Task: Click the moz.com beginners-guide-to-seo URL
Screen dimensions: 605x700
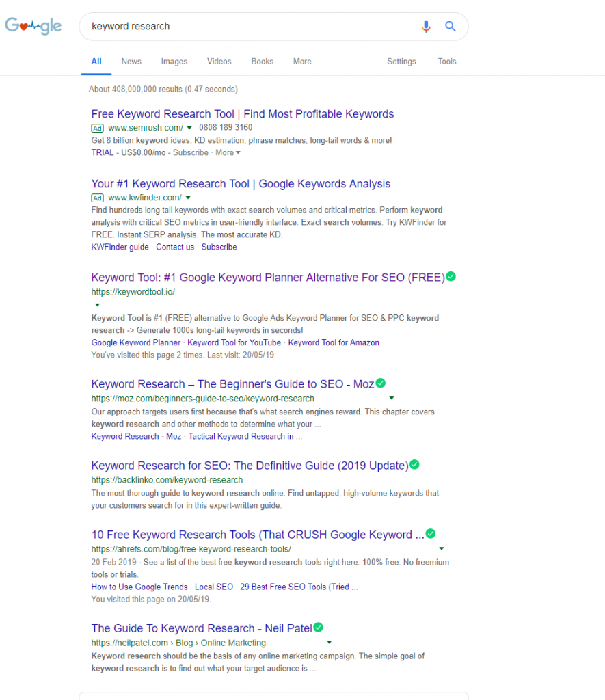Action: pos(203,399)
